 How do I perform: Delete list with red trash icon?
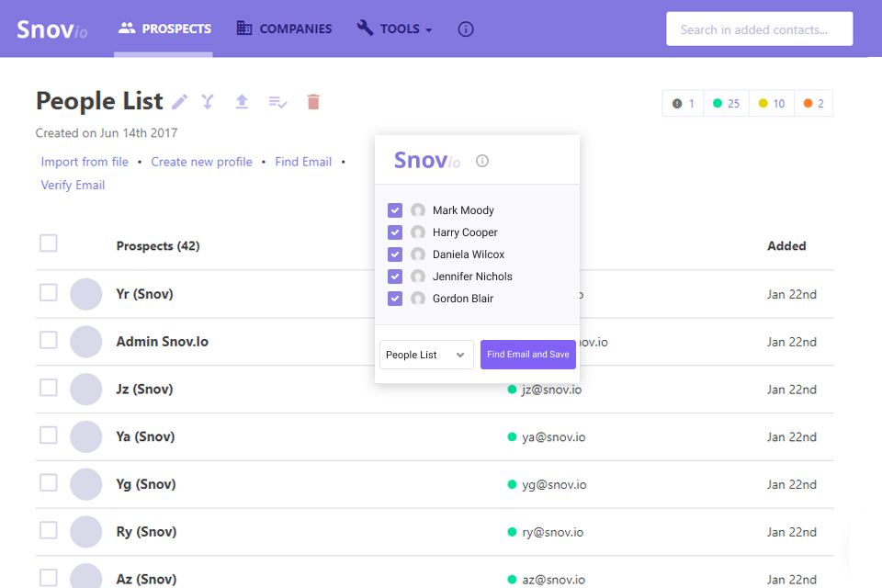313,102
